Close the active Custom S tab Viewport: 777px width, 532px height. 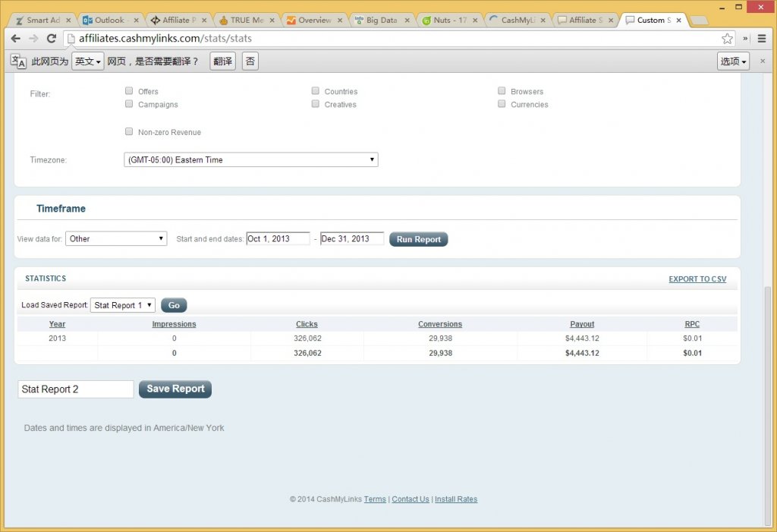tap(679, 20)
